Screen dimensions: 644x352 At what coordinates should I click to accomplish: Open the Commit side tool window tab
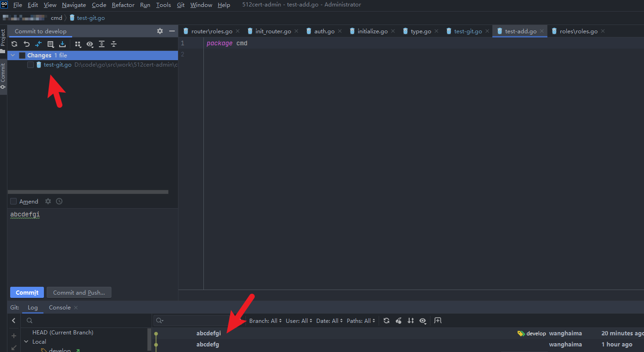point(3,76)
